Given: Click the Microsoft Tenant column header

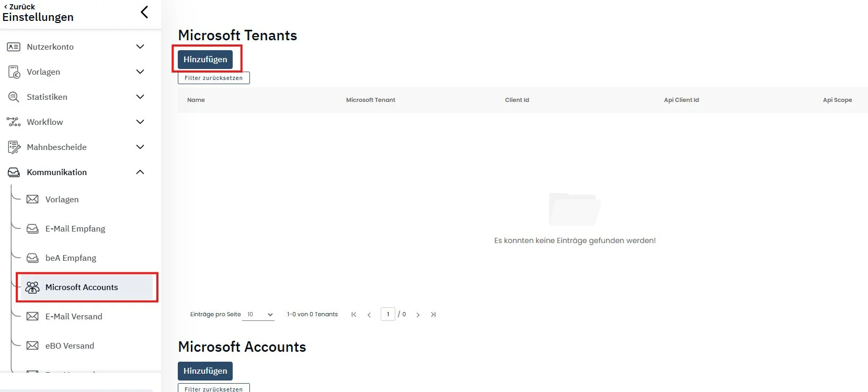Looking at the screenshot, I should (371, 100).
